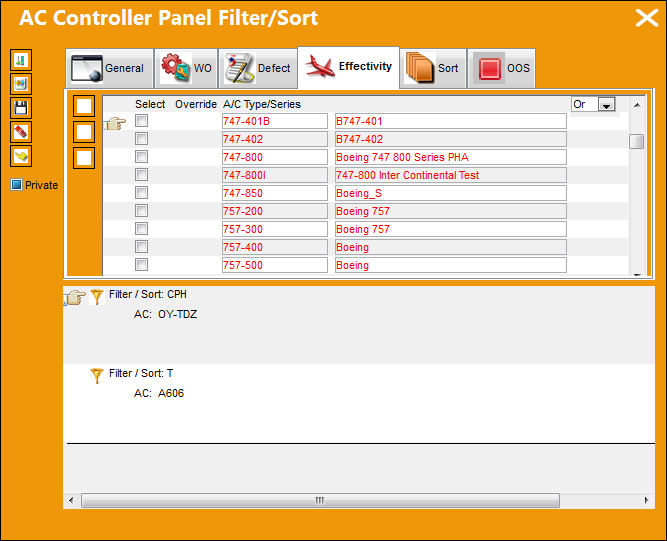667x541 pixels.
Task: Open the Sort tab
Action: pos(433,68)
